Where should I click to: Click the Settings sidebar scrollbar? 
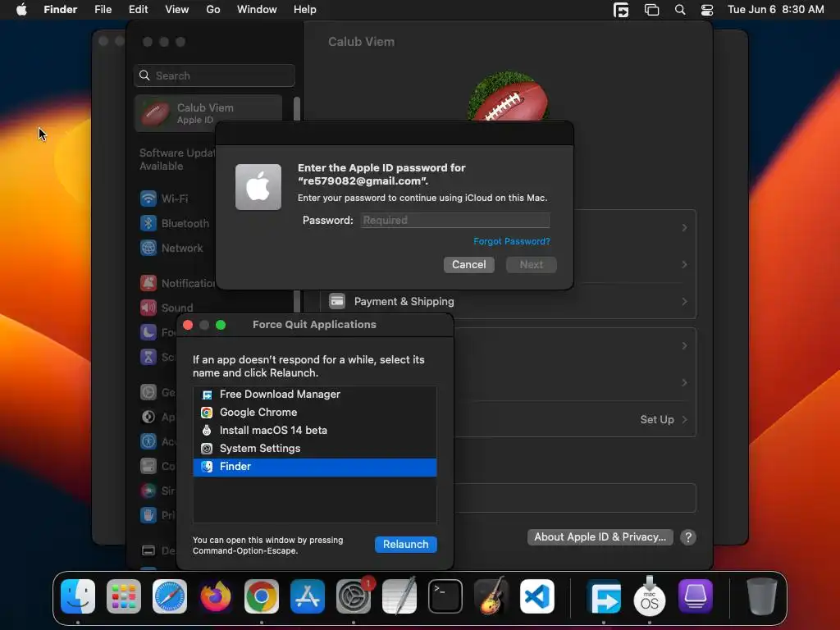297,109
